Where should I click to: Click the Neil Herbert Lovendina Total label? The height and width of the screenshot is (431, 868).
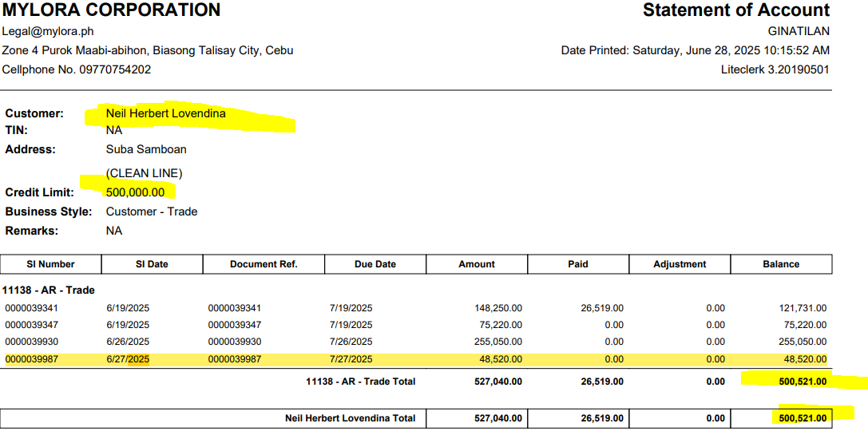(350, 418)
